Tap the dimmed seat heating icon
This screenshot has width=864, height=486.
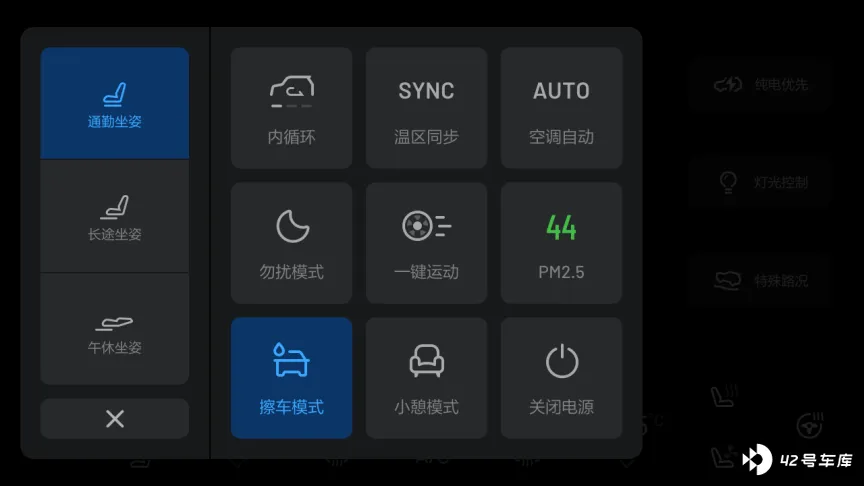pos(723,396)
